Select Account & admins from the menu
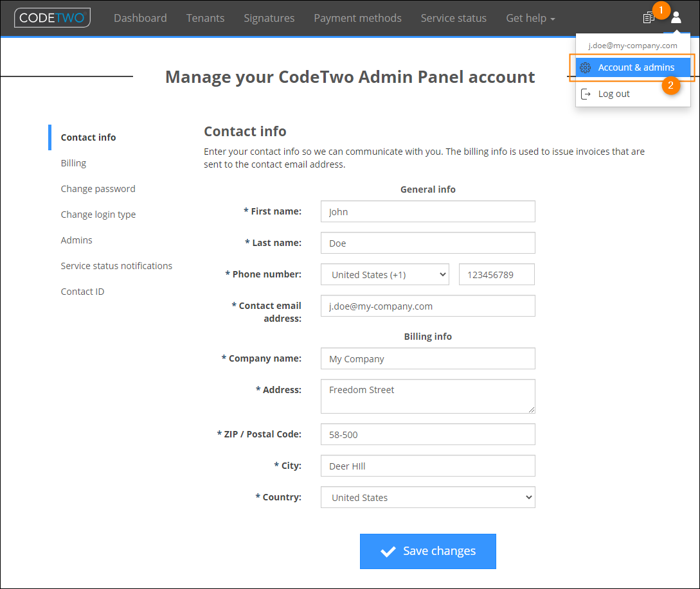 pos(637,67)
